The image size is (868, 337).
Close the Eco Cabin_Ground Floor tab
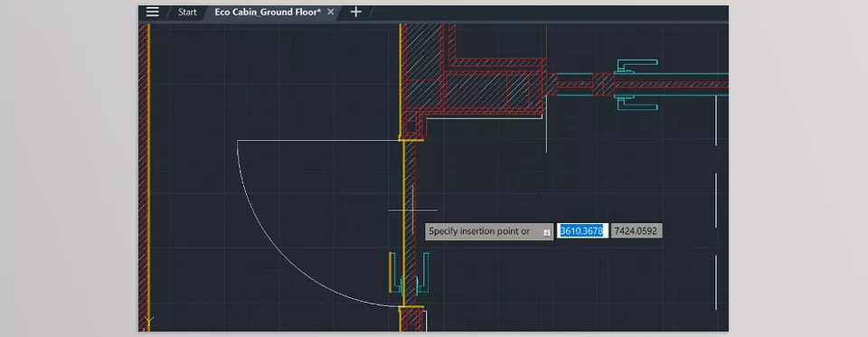(x=331, y=12)
